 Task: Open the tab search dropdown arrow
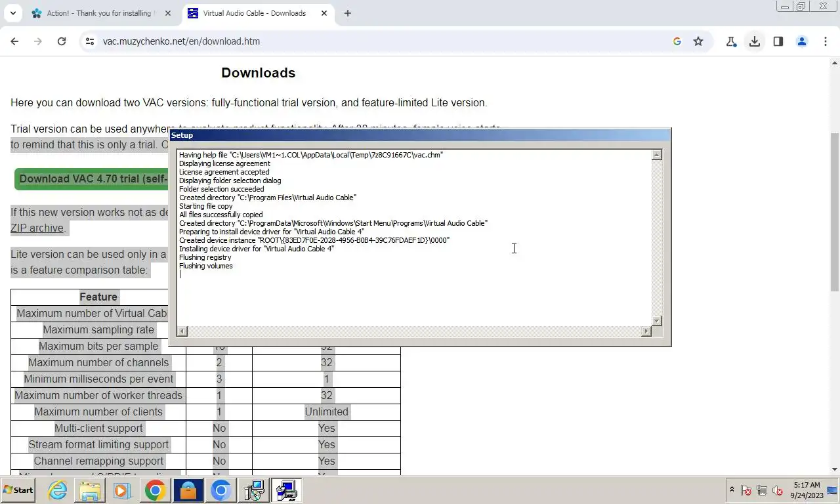point(12,13)
